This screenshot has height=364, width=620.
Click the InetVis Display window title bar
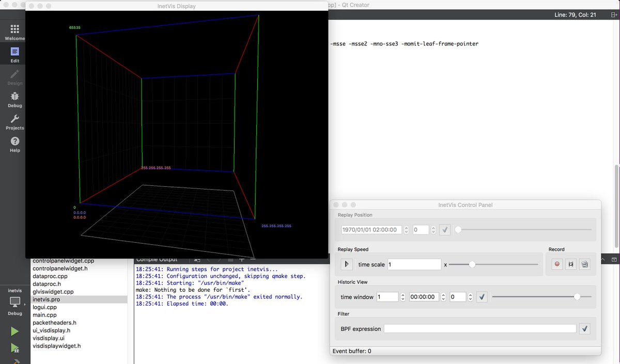(x=177, y=6)
